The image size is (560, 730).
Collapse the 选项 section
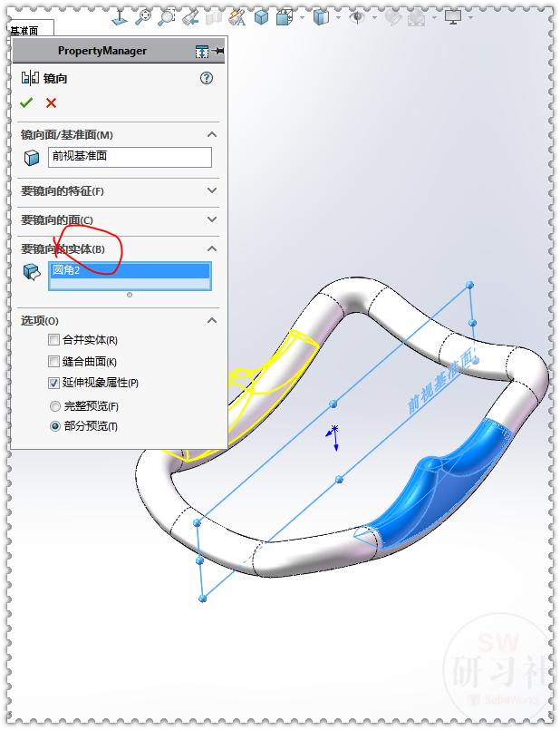[x=212, y=320]
